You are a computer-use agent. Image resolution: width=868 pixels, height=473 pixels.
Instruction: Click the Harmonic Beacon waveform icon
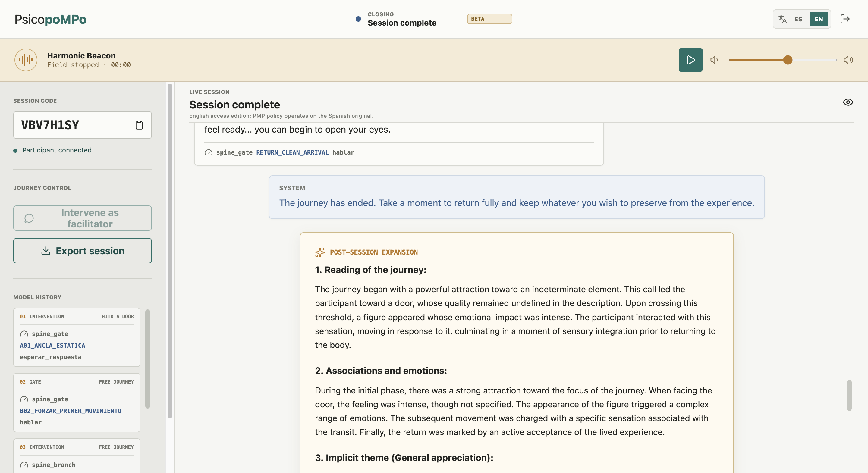26,60
